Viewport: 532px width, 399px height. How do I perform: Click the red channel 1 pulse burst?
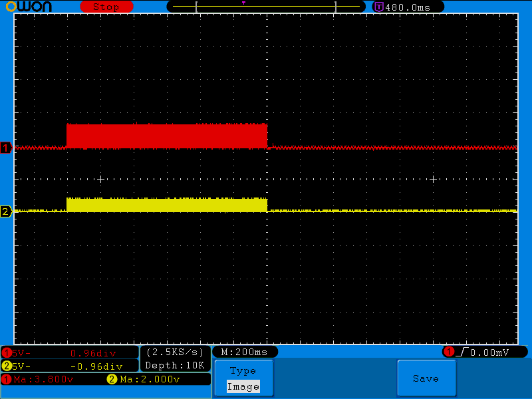click(x=167, y=136)
